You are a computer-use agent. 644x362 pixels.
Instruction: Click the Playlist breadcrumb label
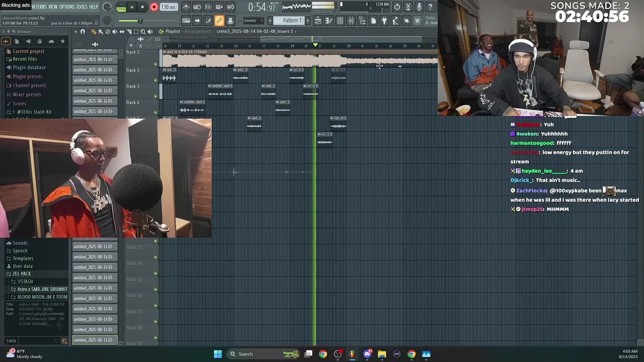[x=173, y=32]
